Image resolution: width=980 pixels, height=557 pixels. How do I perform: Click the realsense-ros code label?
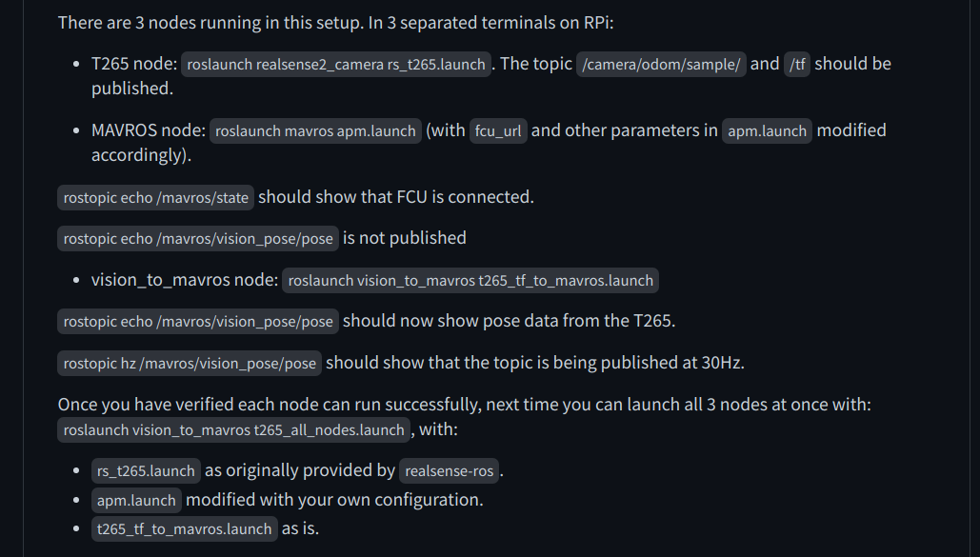coord(450,470)
